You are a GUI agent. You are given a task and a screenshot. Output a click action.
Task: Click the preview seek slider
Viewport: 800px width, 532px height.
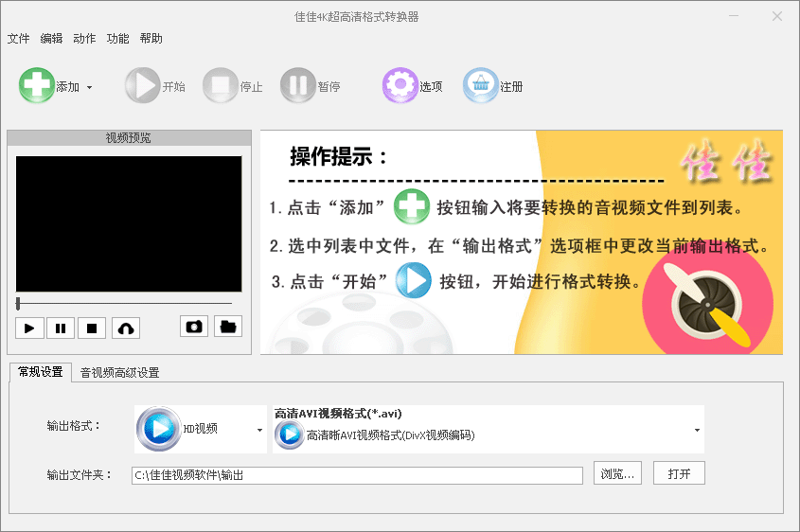pyautogui.click(x=124, y=304)
